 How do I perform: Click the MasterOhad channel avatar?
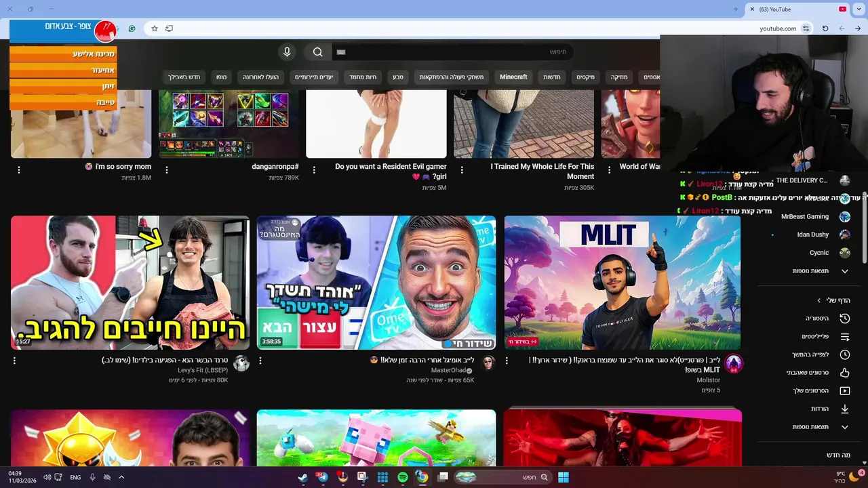pos(488,364)
